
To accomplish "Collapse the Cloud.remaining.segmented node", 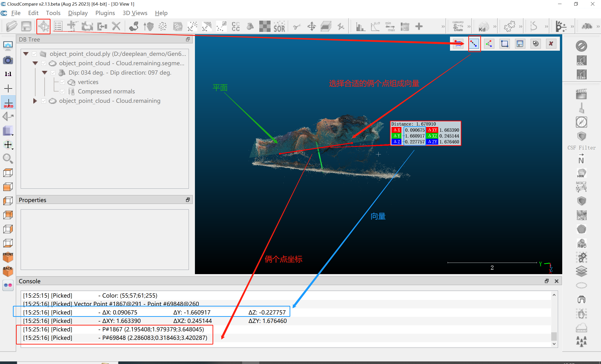I will (x=35, y=63).
